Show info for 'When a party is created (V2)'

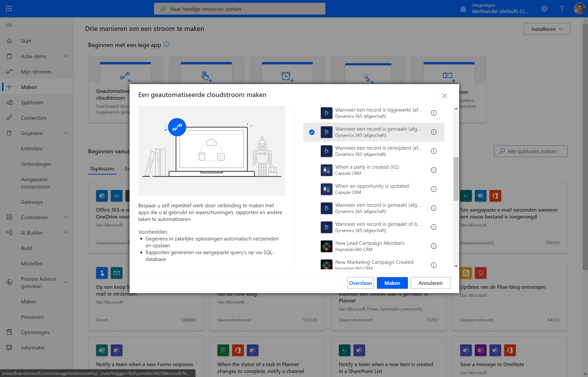(x=434, y=170)
